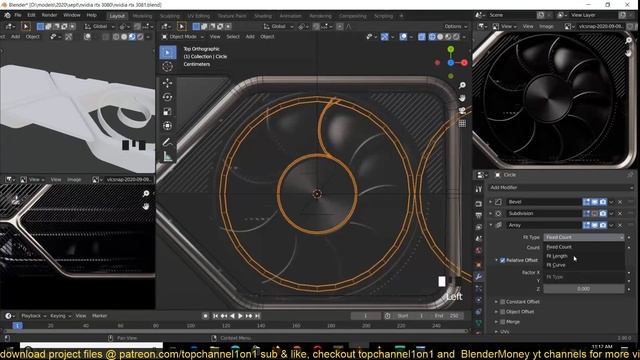Select the Move tool
The image size is (640, 360).
point(167,83)
